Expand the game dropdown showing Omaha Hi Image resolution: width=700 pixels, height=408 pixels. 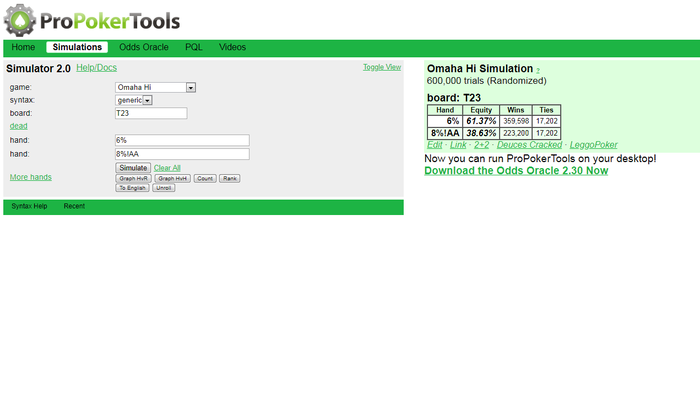155,87
